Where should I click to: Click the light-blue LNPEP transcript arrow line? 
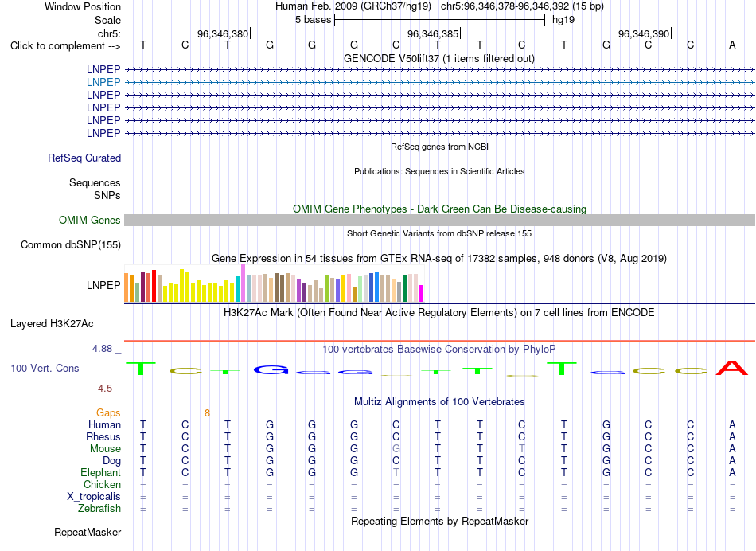pos(439,83)
